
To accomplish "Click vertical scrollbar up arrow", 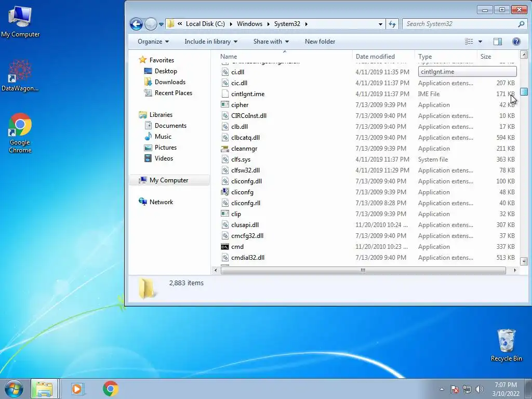I will tap(524, 55).
